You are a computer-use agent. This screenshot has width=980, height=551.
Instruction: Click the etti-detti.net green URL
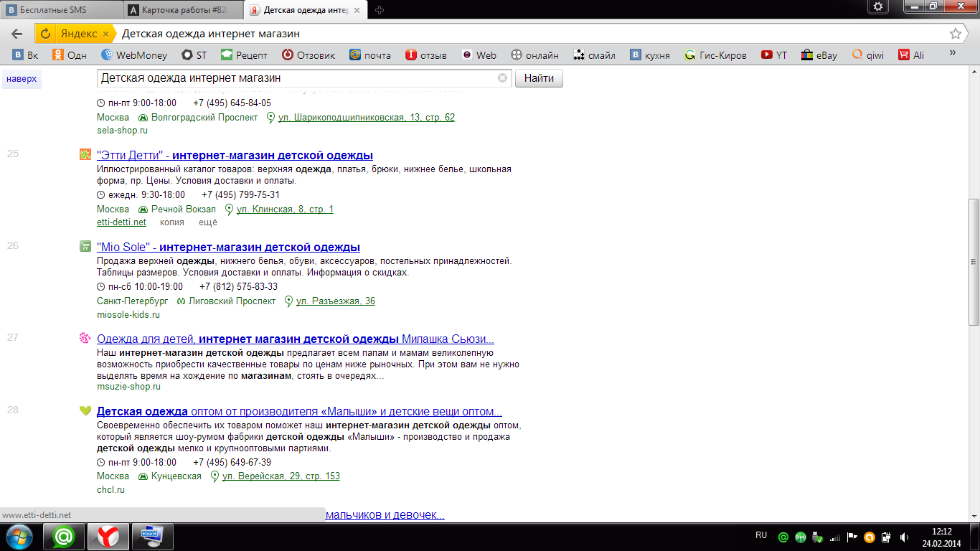121,222
